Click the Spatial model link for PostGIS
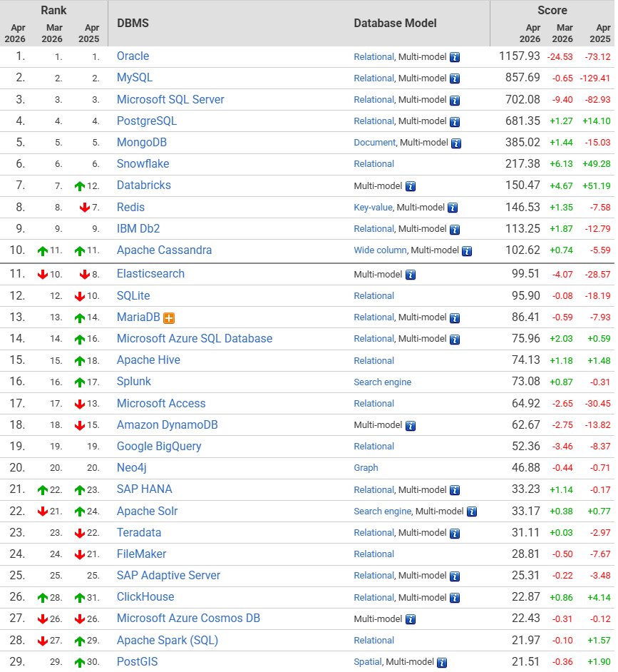Image resolution: width=618 pixels, height=672 pixels. (x=368, y=662)
